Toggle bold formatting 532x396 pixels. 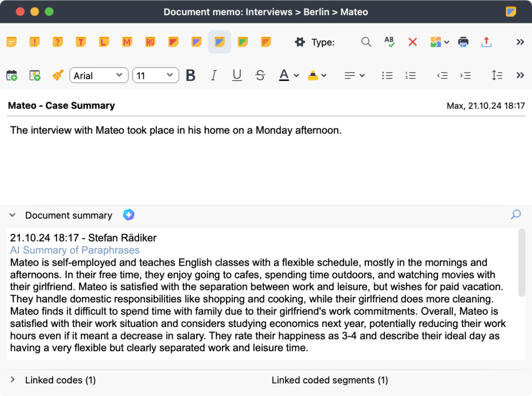pyautogui.click(x=191, y=75)
